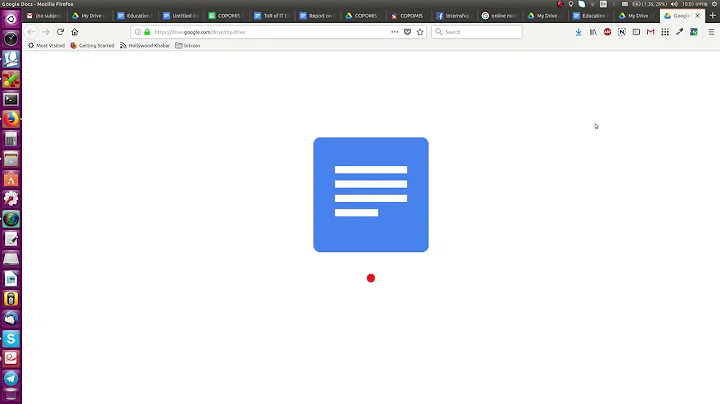Open Ubuntu Dash search from launcher
The height and width of the screenshot is (404, 720).
coord(11,19)
